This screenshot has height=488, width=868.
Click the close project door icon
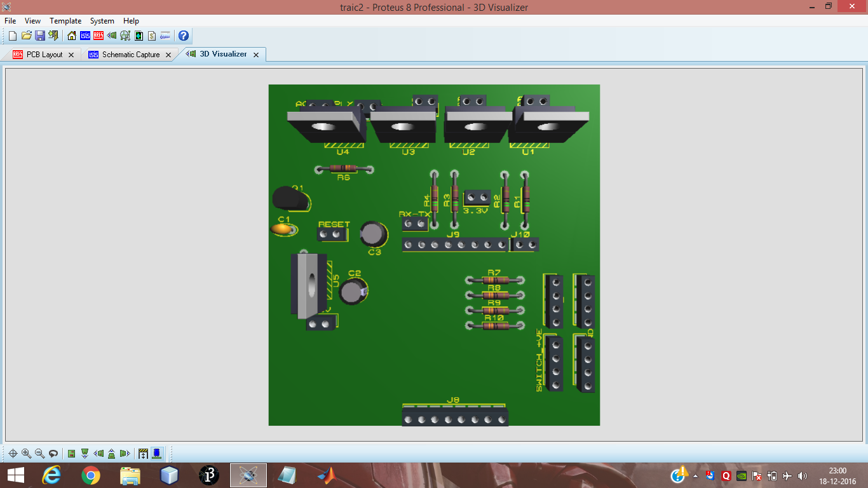53,36
